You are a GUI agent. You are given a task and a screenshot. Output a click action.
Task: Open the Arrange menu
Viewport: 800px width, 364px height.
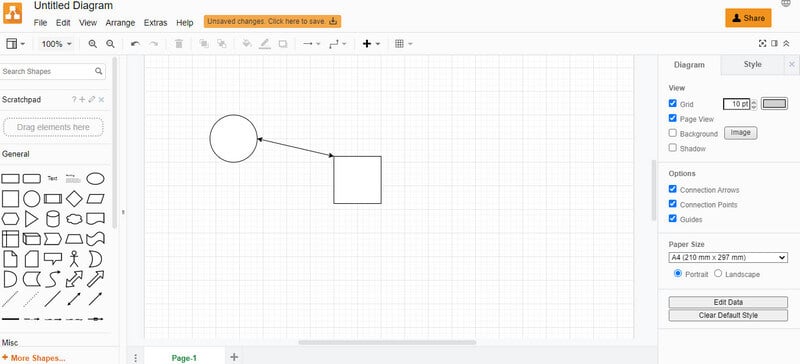[x=120, y=23]
